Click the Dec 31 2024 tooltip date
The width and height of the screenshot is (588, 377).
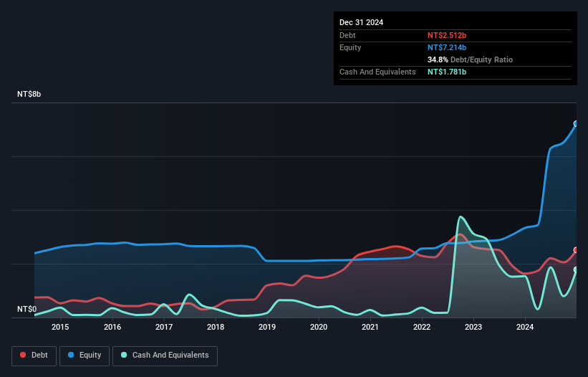click(361, 22)
